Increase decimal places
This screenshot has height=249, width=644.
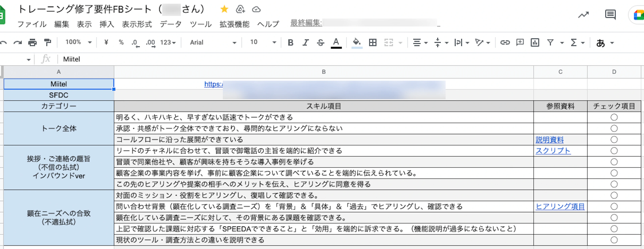[x=151, y=43]
